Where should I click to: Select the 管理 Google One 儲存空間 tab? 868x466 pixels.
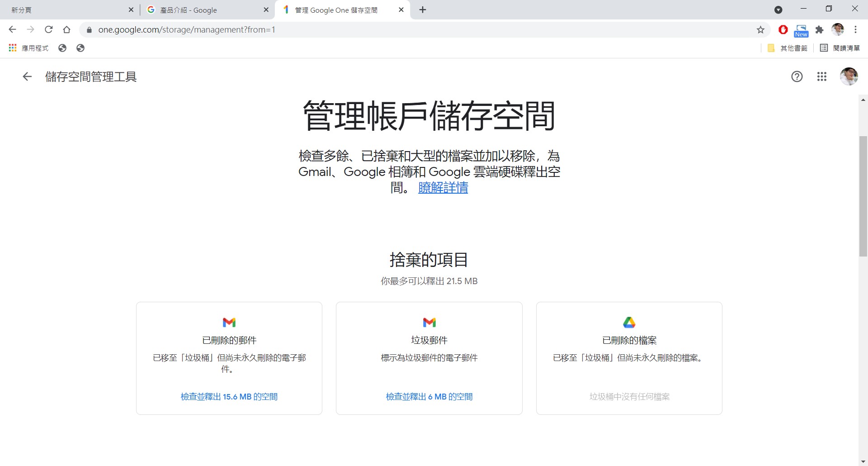(342, 10)
